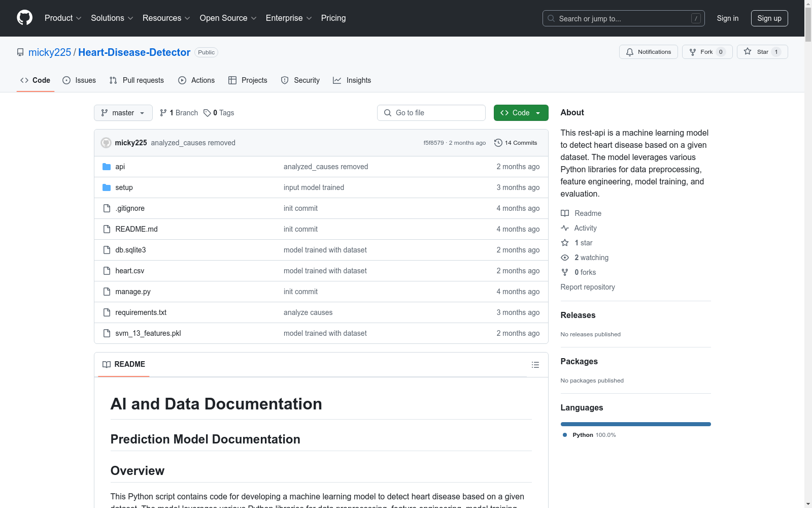Viewport: 812px width, 508px height.
Task: Switch to the Pull requests tab
Action: [137, 80]
